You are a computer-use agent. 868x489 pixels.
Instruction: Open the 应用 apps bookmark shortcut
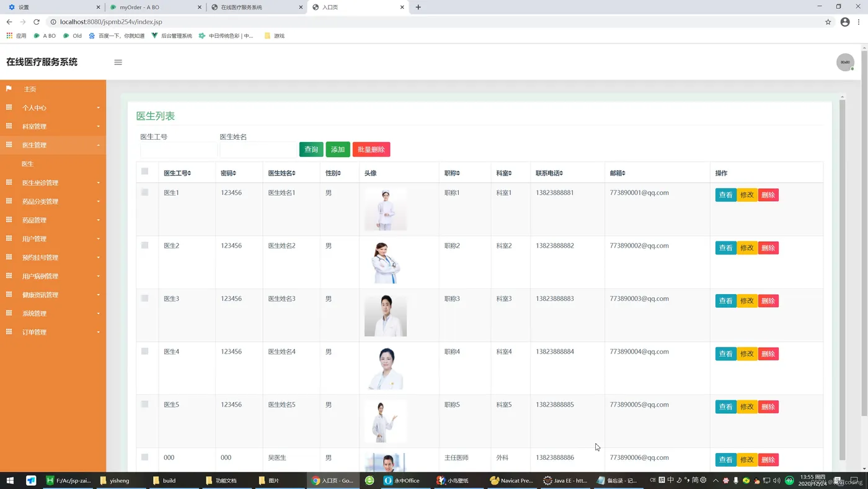[16, 36]
